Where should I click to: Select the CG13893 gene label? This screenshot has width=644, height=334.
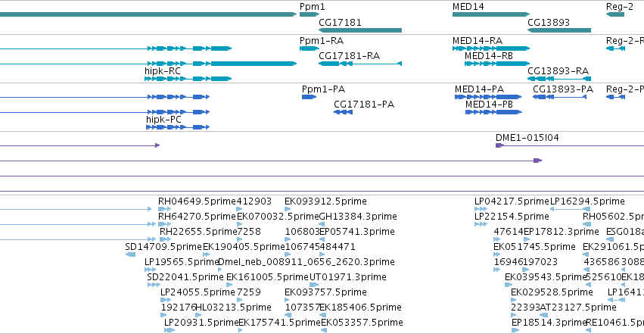point(549,22)
